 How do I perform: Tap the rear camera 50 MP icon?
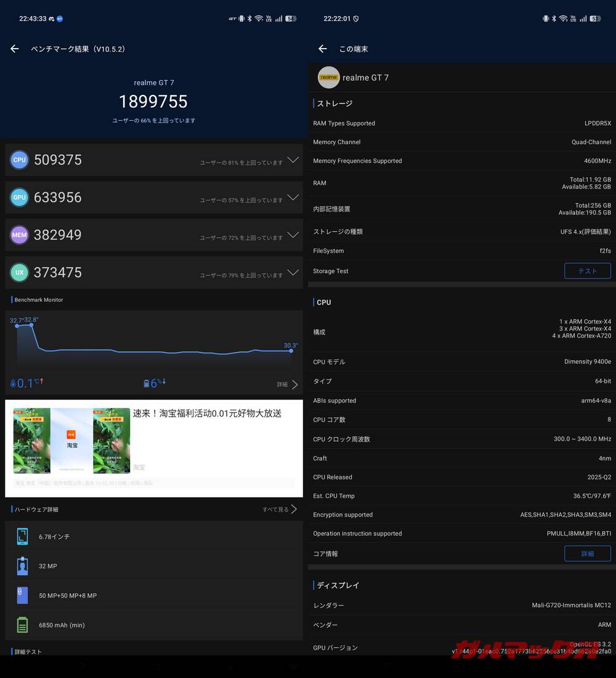pyautogui.click(x=22, y=595)
